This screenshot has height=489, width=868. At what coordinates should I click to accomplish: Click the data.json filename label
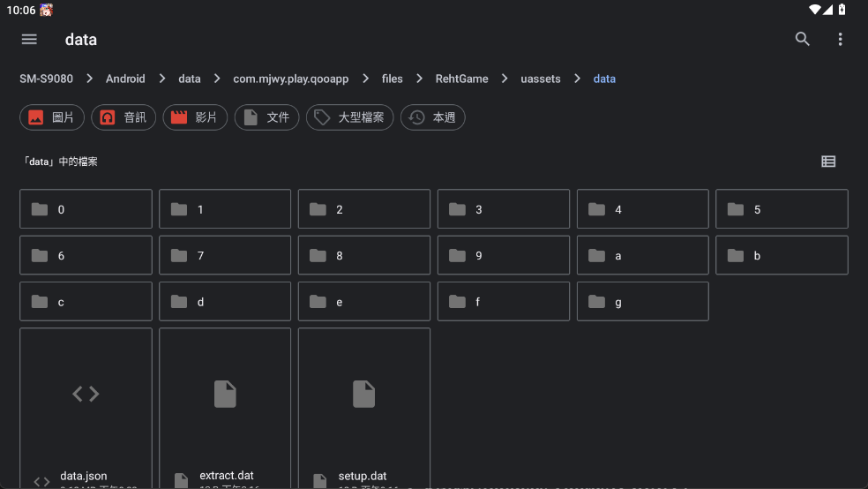point(84,476)
